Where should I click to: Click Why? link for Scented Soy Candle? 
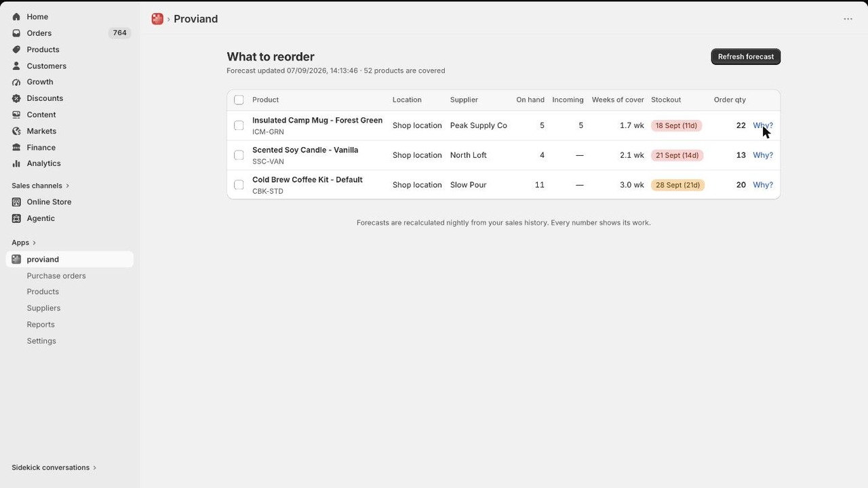point(763,155)
